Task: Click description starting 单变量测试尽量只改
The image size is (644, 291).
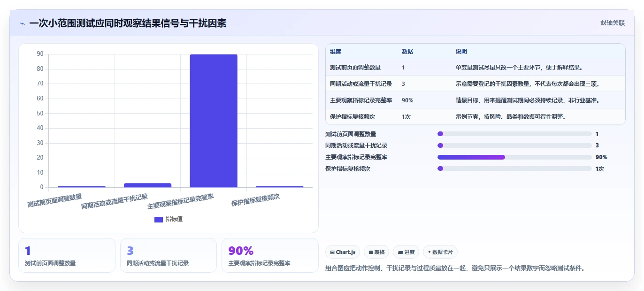Action: tap(519, 67)
